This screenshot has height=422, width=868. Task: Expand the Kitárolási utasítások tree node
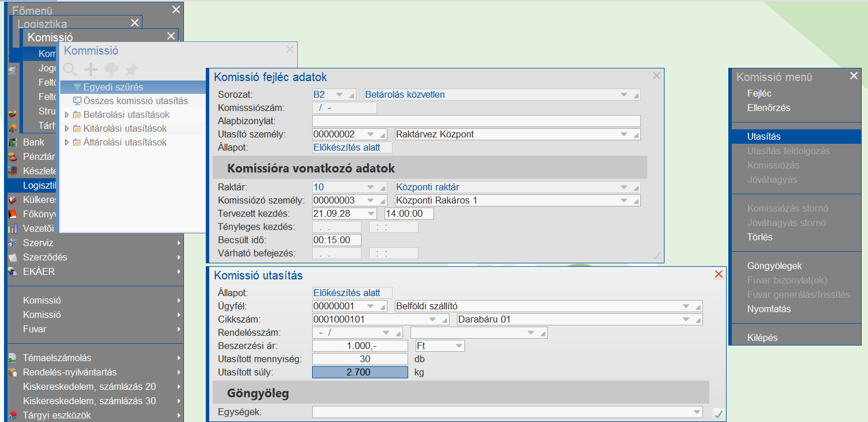pos(67,129)
